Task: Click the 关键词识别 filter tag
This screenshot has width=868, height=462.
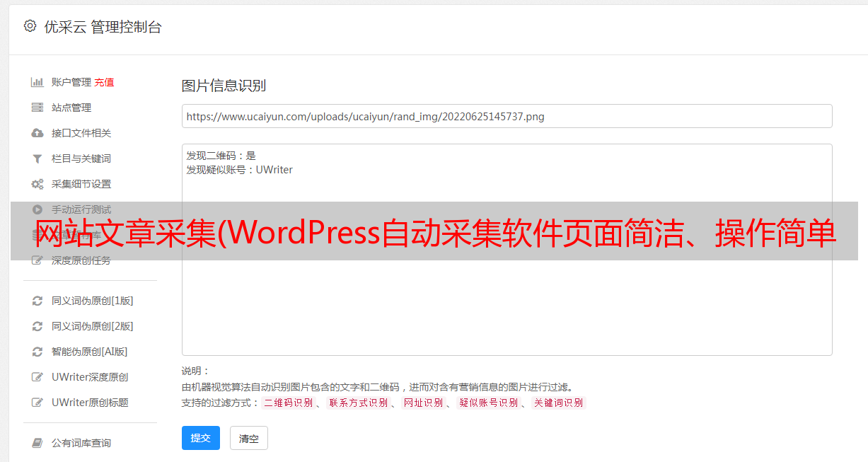Action: click(559, 403)
